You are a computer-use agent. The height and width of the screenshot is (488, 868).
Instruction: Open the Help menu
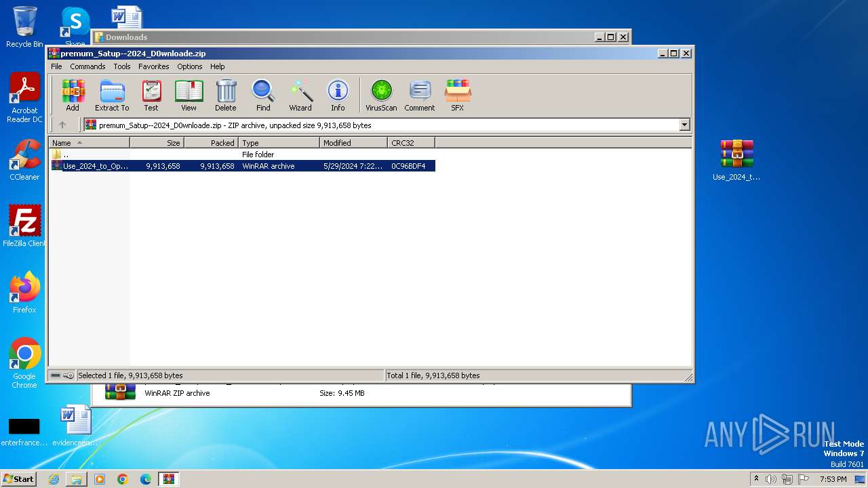click(217, 66)
